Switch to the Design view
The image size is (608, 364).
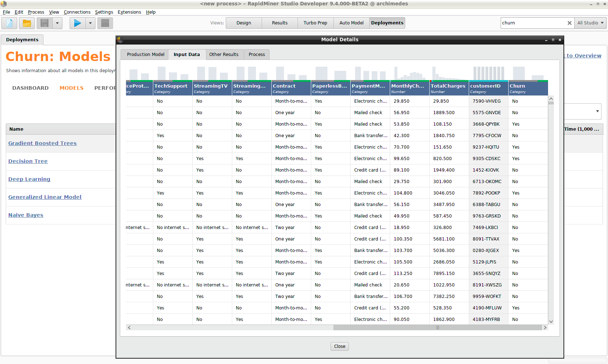[x=244, y=23]
